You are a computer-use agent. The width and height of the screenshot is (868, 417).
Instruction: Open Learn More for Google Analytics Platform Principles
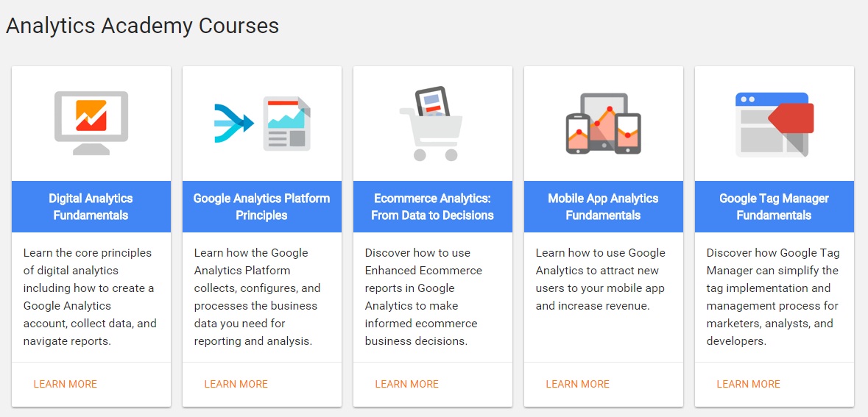(x=236, y=384)
